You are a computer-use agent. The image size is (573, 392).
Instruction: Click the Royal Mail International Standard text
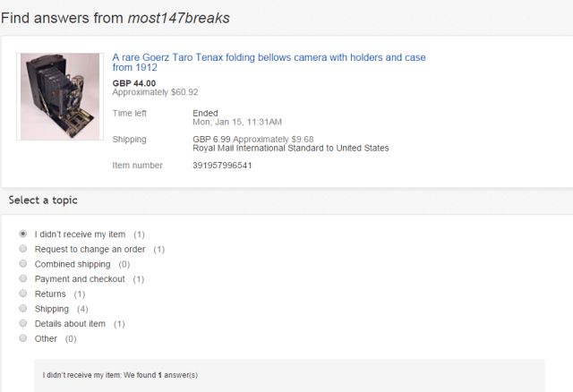coord(290,149)
